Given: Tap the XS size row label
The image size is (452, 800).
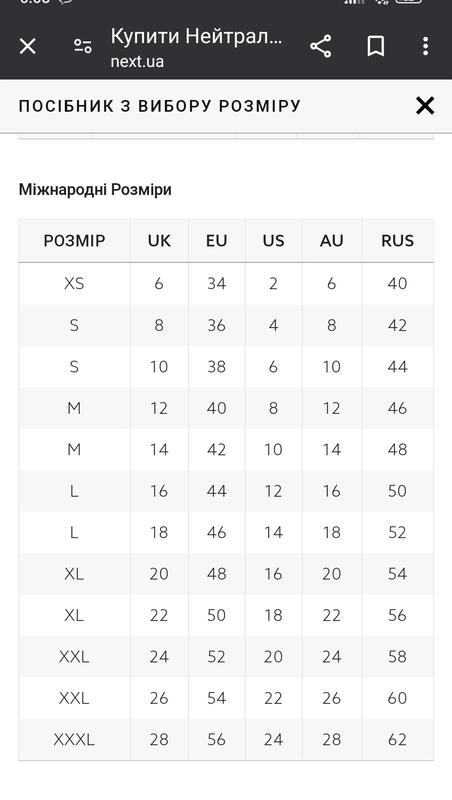Looking at the screenshot, I should point(74,283).
